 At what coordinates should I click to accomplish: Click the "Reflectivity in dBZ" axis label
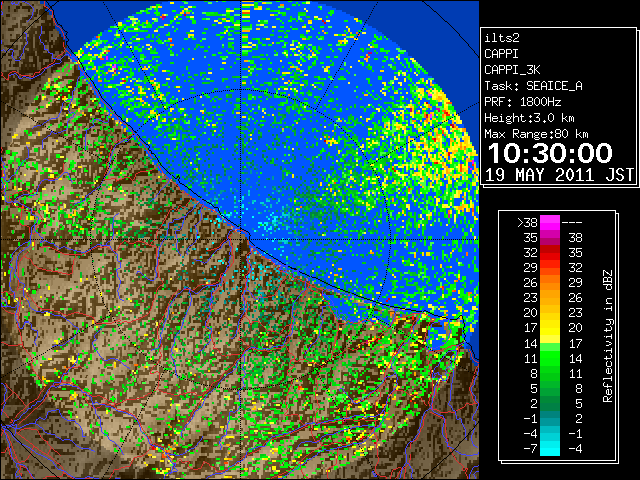pos(608,336)
